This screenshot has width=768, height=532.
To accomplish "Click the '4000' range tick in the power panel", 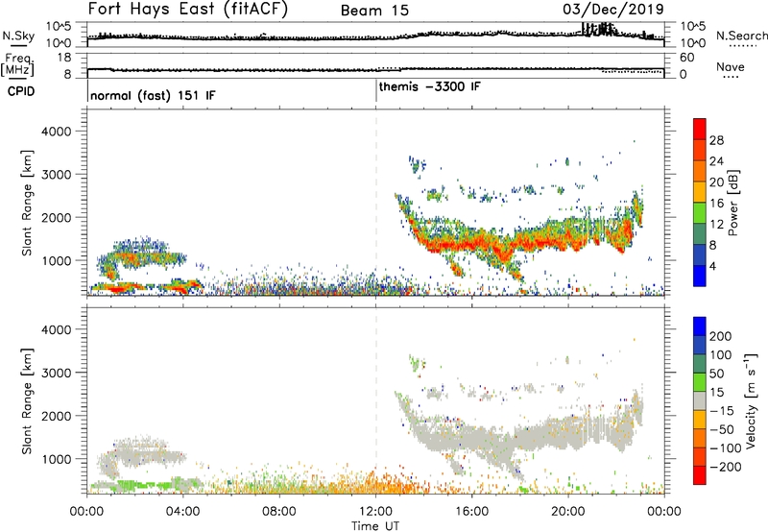I will pyautogui.click(x=57, y=132).
